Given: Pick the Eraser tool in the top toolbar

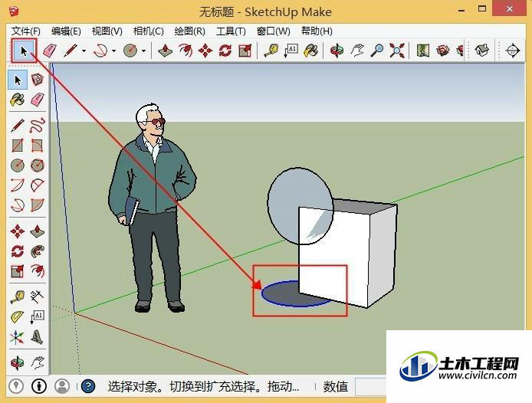Looking at the screenshot, I should 50,51.
